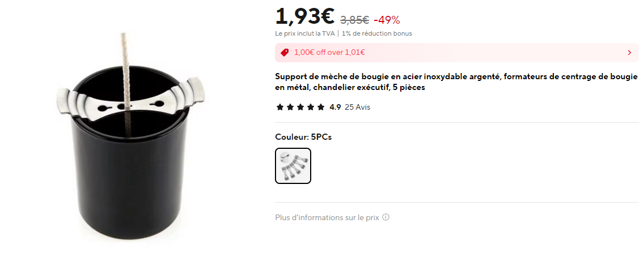Screen dimensions: 644x253
Task: Click the 4.9 rating score
Action: pos(335,108)
